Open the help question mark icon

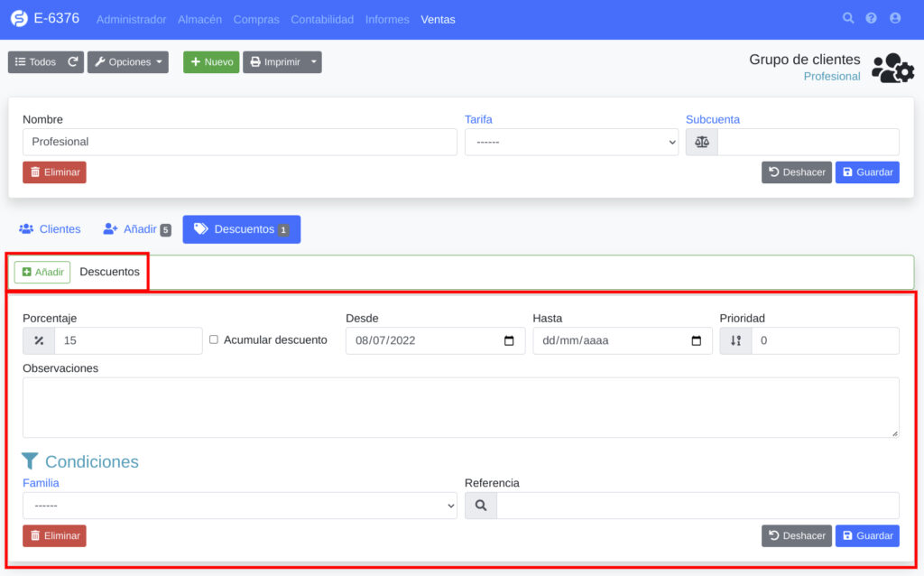tap(872, 18)
